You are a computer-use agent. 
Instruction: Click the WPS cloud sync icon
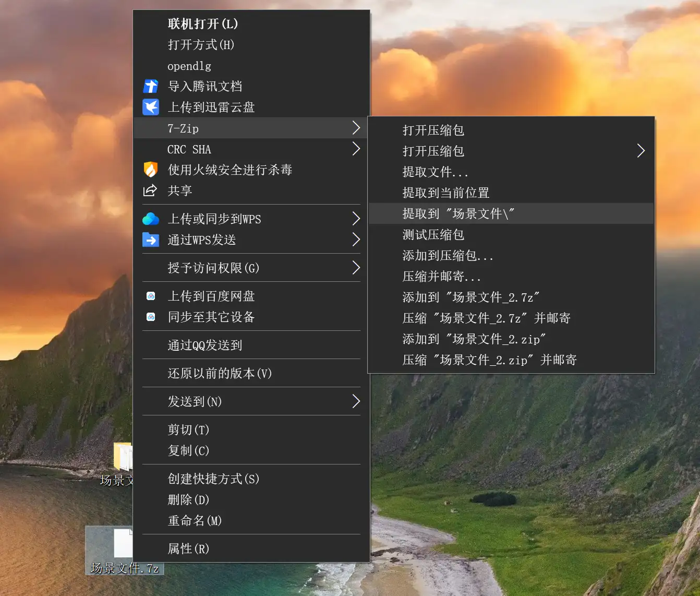(151, 219)
